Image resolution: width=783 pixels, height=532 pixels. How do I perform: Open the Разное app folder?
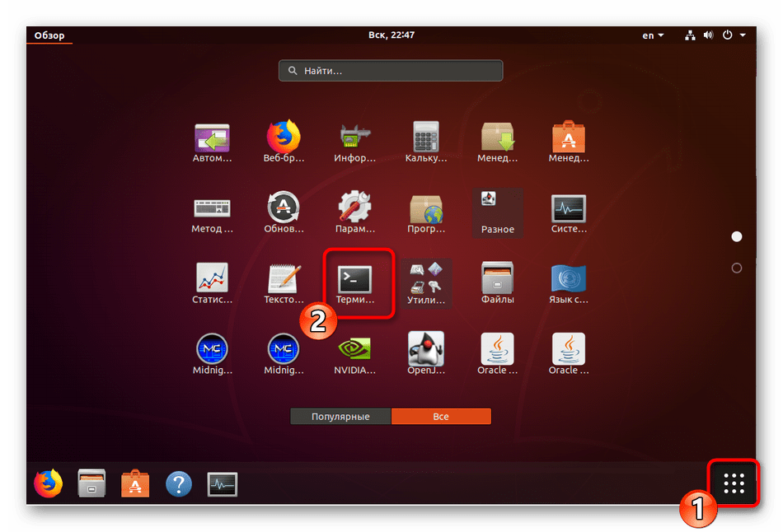click(498, 211)
